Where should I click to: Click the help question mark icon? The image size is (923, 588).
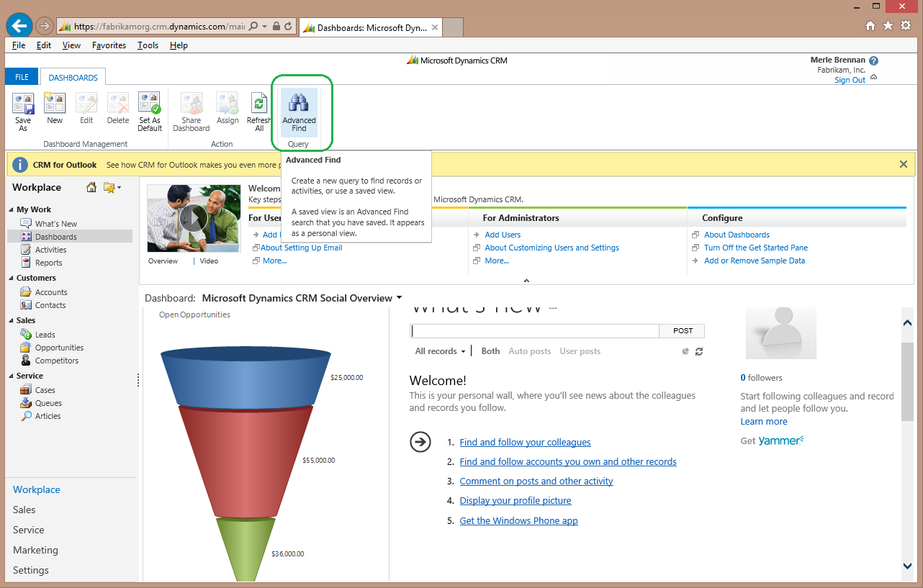[873, 61]
